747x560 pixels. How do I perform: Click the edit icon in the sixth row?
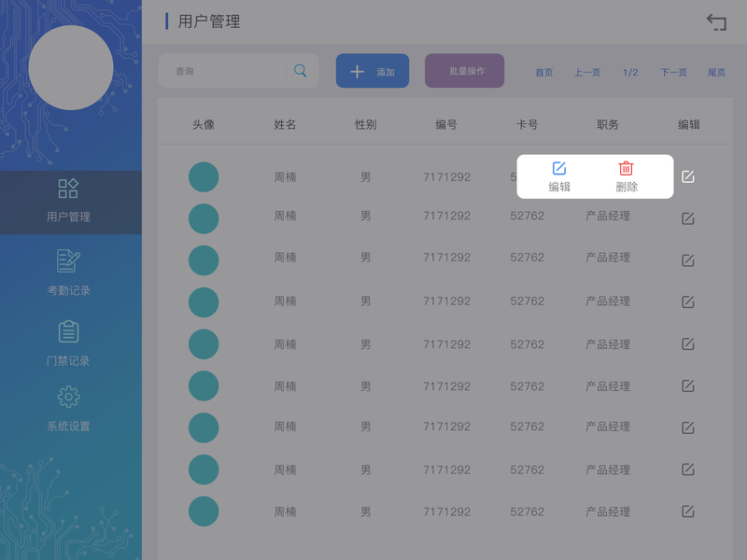click(x=688, y=385)
